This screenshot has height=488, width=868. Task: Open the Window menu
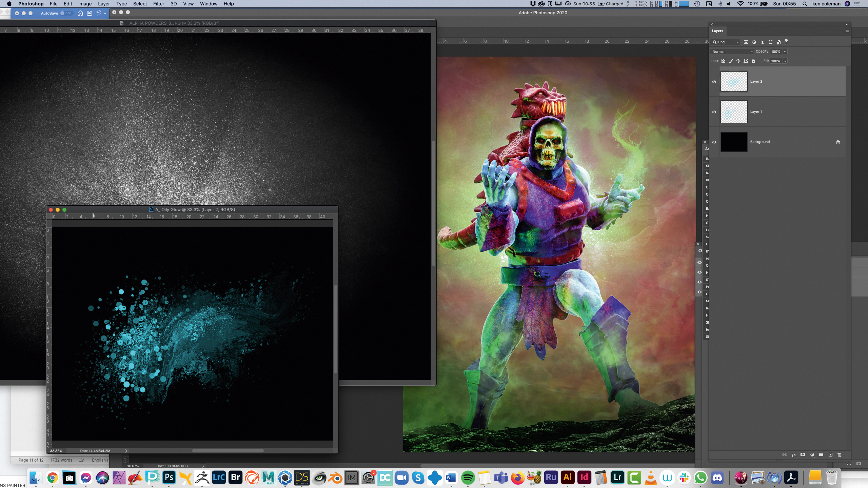pos(209,4)
